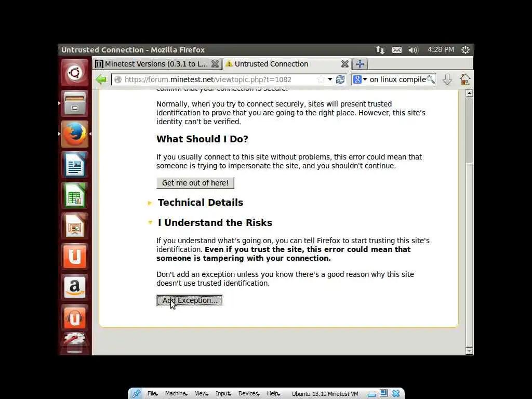Viewport: 532px width, 399px height.
Task: Click the Add Exception... button
Action: 189,300
